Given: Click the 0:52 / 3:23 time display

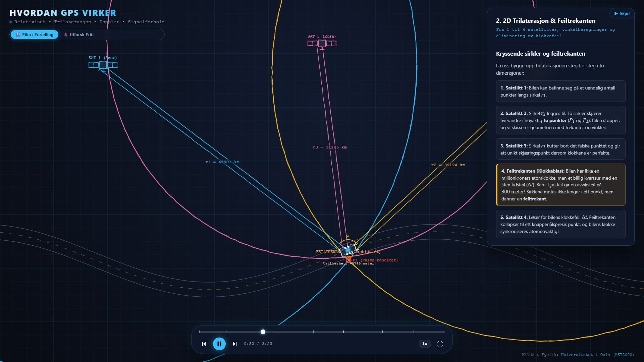Looking at the screenshot, I should point(258,344).
